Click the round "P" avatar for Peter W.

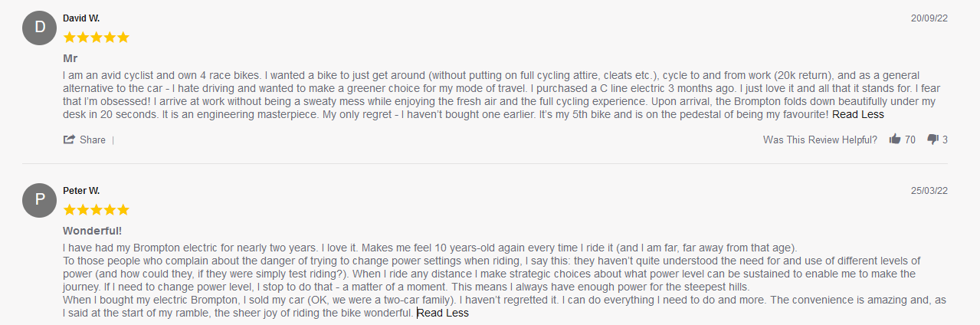pos(40,201)
